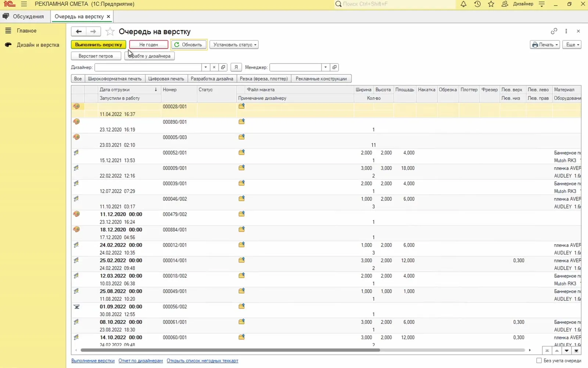The width and height of the screenshot is (588, 368).
Task: Click the main menu hamburger icon
Action: tap(24, 4)
